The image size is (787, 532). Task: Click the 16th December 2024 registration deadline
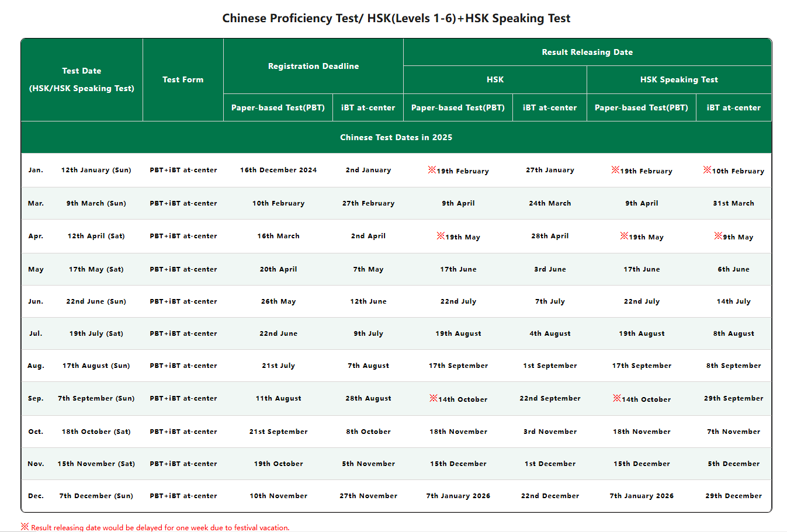tap(278, 171)
